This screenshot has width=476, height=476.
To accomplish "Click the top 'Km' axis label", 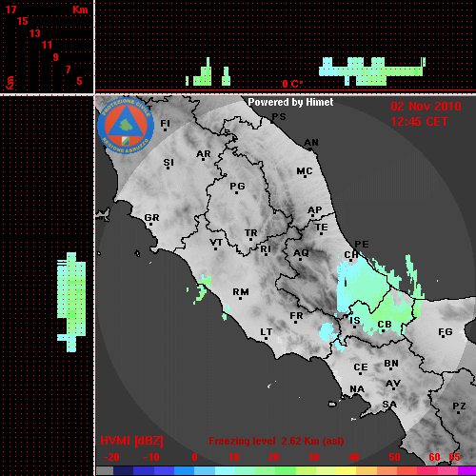I will coord(80,10).
